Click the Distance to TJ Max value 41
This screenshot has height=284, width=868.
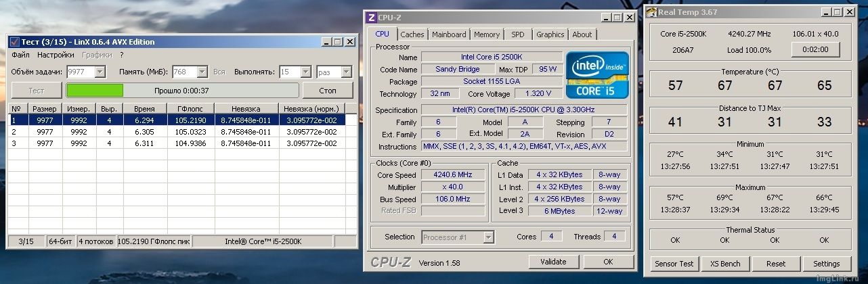pos(675,122)
